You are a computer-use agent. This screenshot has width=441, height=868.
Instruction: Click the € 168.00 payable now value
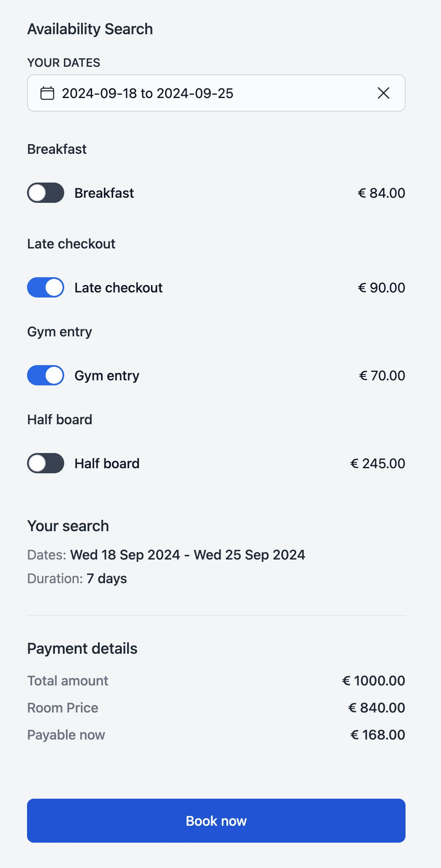click(x=378, y=735)
